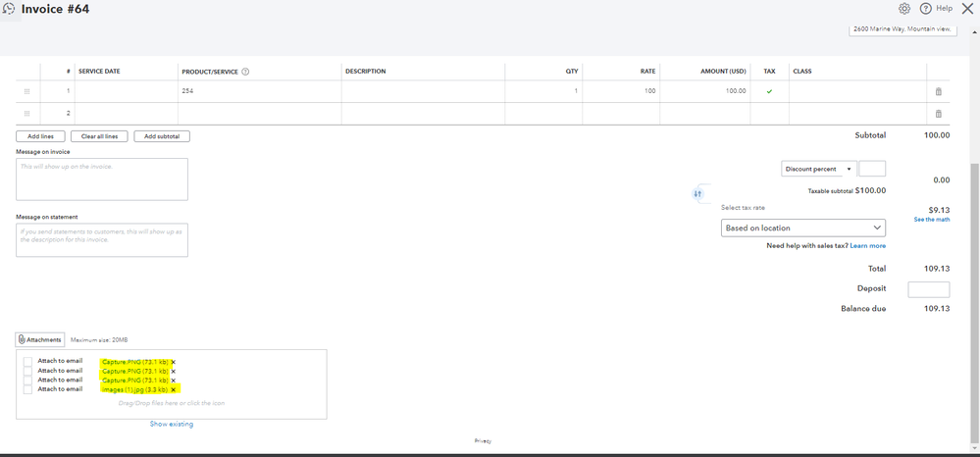Click the DESCRIPTION column header
980x457 pixels.
366,72
